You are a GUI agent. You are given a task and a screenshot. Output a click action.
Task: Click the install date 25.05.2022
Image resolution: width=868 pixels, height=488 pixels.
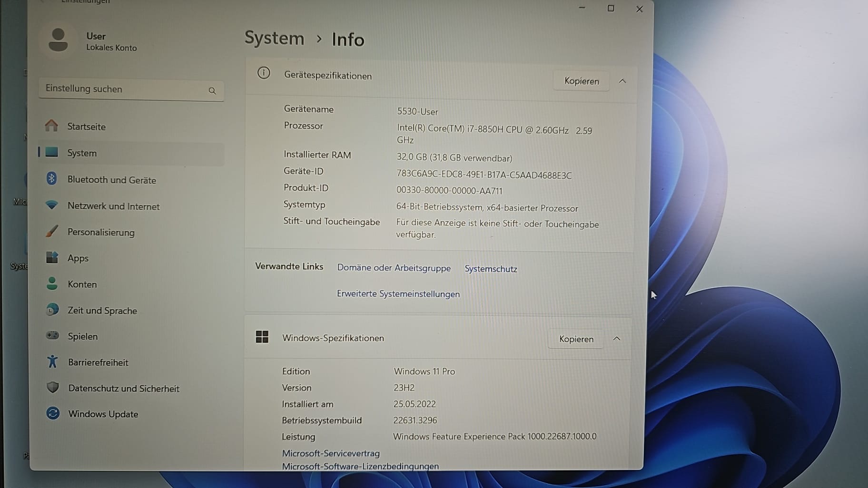414,404
